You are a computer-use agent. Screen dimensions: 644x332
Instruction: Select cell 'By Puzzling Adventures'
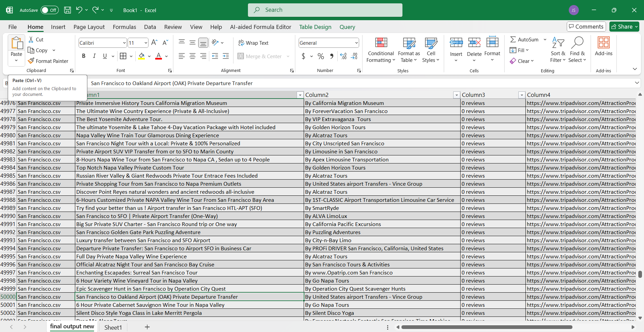point(382,232)
